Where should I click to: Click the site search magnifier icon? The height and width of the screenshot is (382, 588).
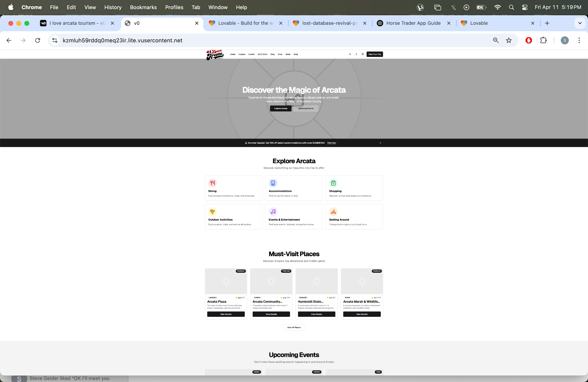(350, 54)
